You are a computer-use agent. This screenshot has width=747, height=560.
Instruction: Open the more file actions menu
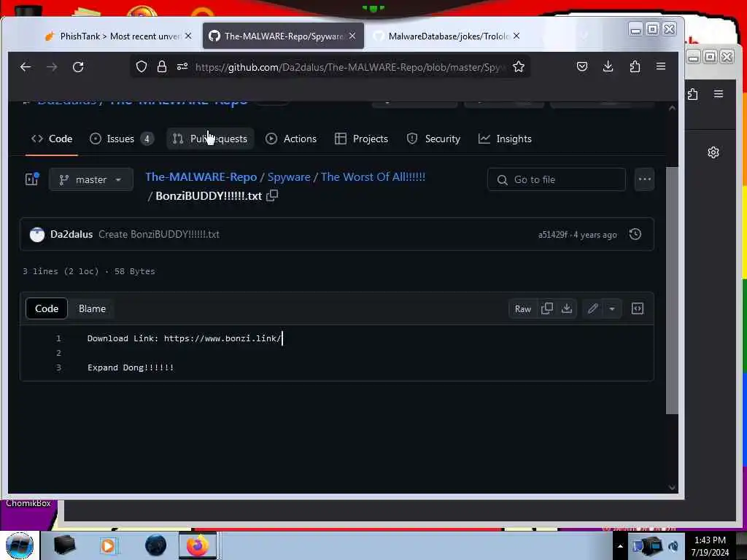[x=645, y=179]
